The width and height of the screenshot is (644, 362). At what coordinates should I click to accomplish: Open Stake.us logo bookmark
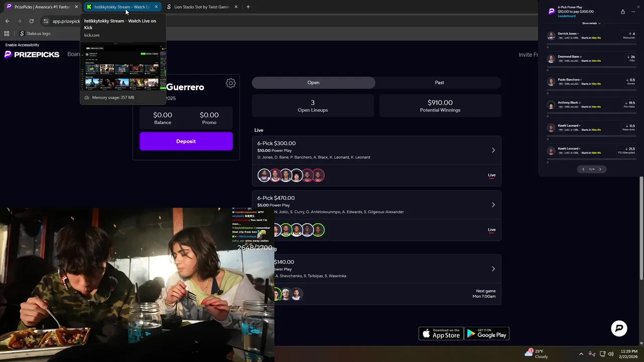[x=35, y=34]
